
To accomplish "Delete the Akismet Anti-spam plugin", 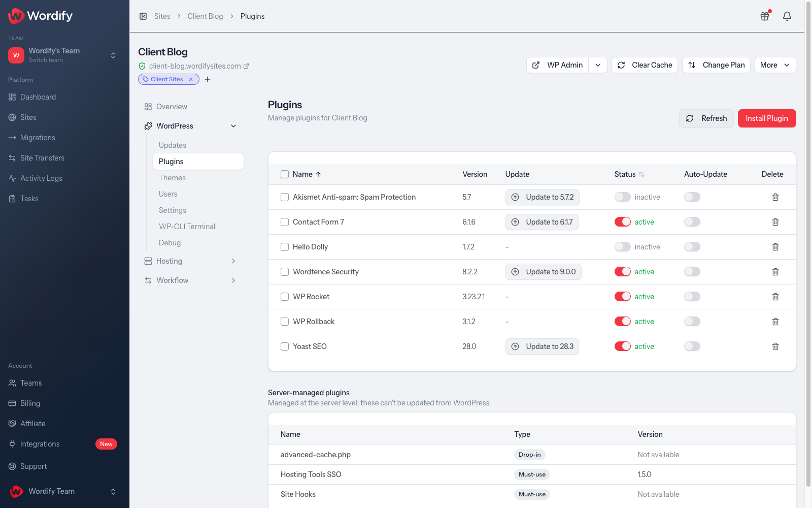I will tap(775, 197).
